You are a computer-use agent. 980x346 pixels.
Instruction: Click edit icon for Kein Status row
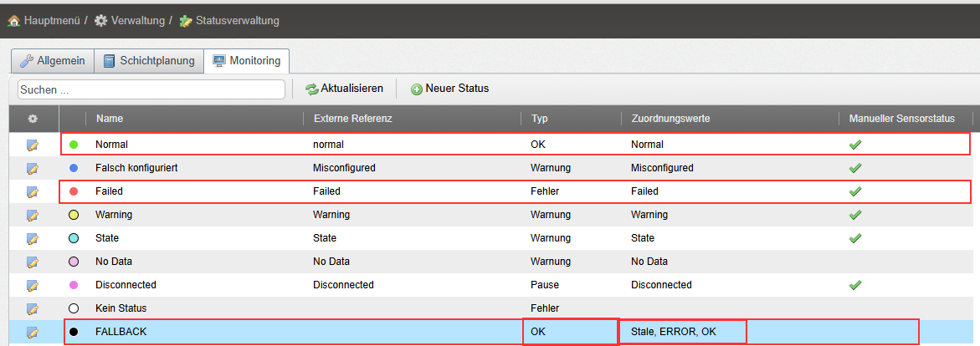pyautogui.click(x=33, y=308)
